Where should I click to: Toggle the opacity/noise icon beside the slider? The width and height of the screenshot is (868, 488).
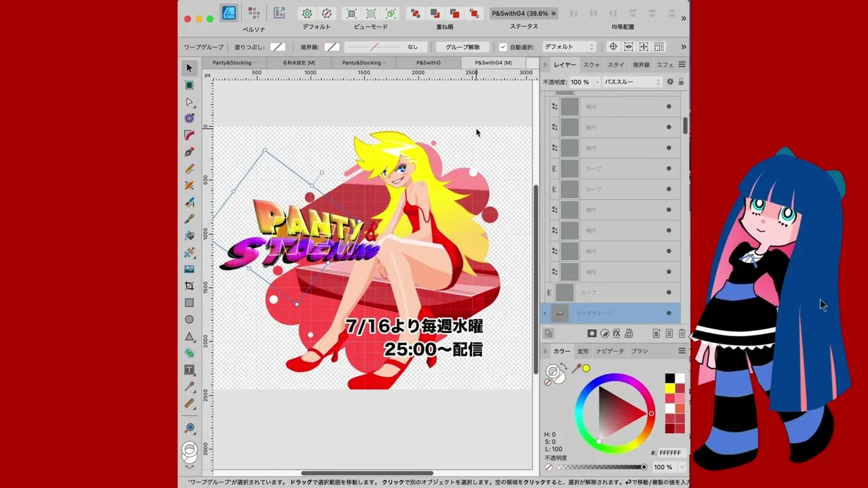(x=549, y=467)
